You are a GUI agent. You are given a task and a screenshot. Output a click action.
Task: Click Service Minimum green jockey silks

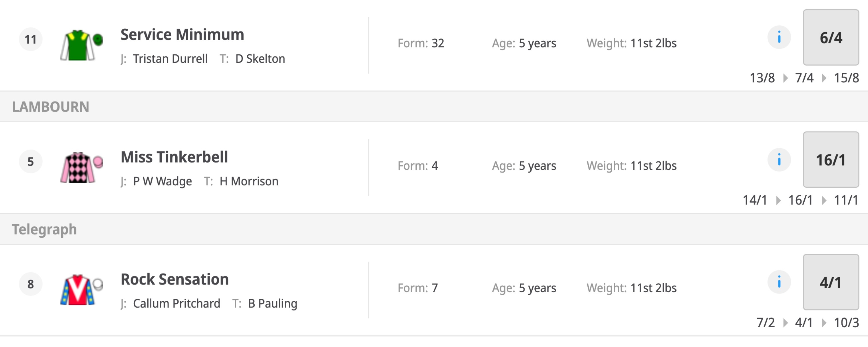81,45
